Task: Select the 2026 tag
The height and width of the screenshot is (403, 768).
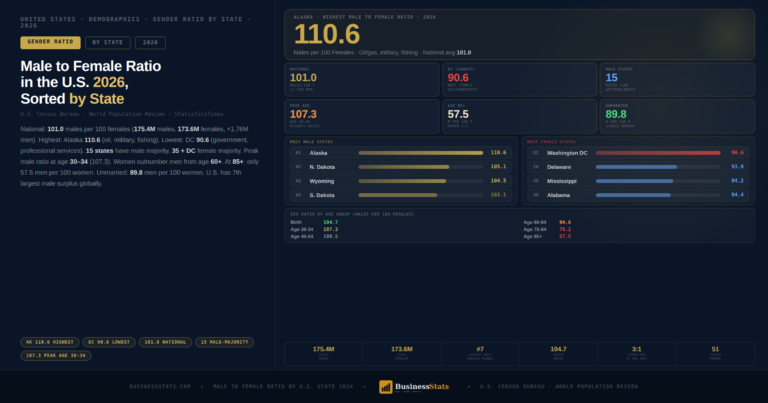Action: click(150, 43)
